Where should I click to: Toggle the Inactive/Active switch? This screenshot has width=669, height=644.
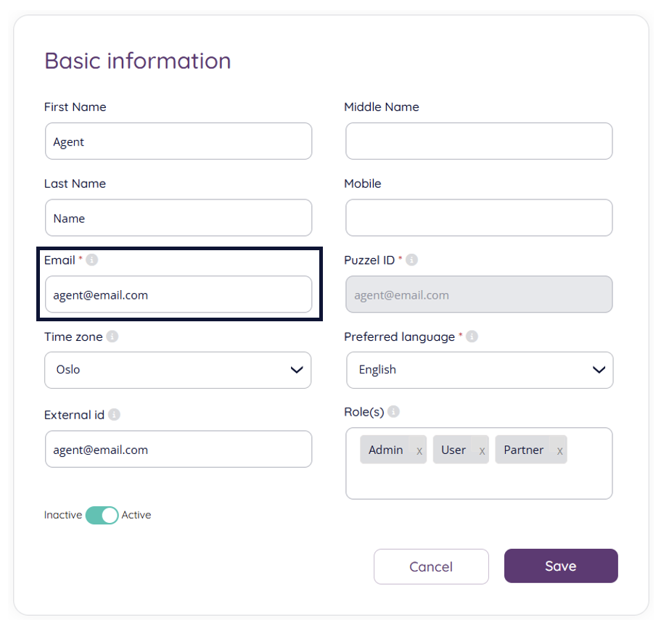102,515
